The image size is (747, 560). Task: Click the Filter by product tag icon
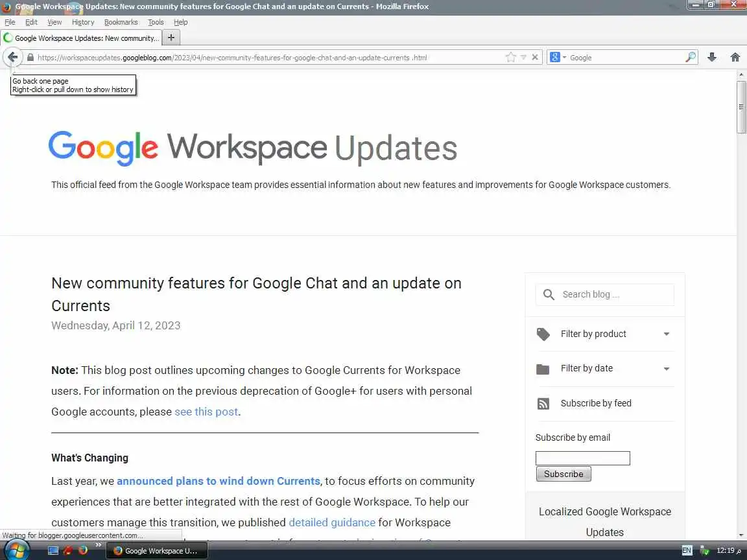click(543, 334)
